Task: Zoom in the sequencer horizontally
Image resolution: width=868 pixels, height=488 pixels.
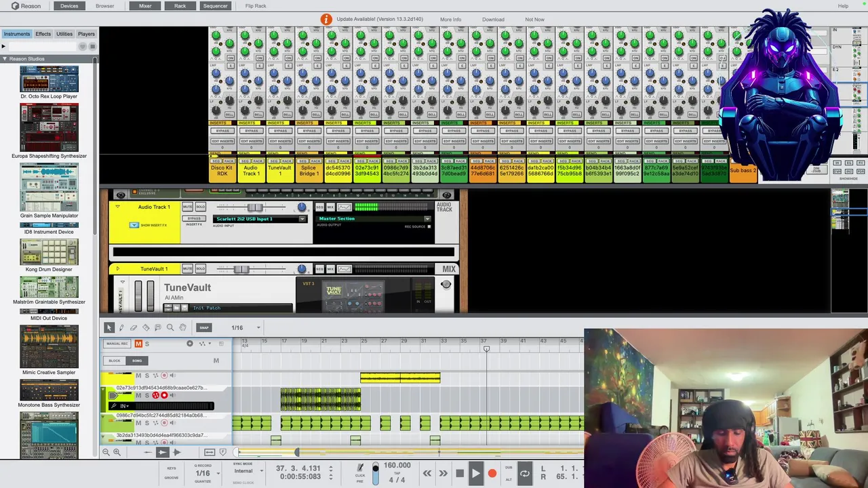Action: (117, 452)
